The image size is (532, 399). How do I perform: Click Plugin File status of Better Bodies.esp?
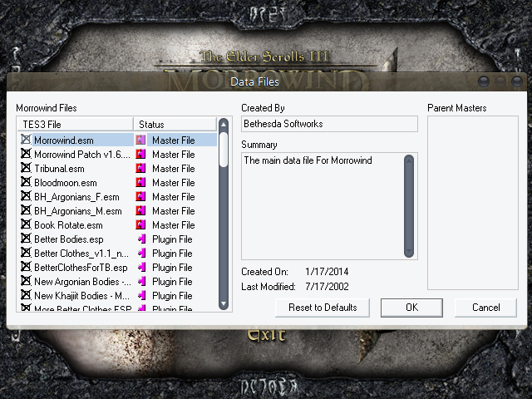172,239
